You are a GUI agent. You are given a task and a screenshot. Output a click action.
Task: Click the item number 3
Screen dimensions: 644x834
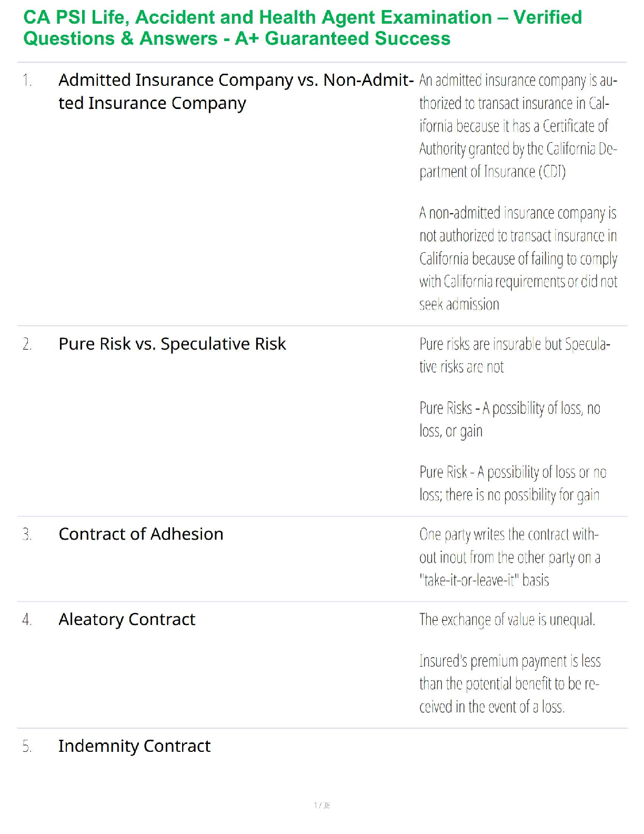tap(27, 534)
